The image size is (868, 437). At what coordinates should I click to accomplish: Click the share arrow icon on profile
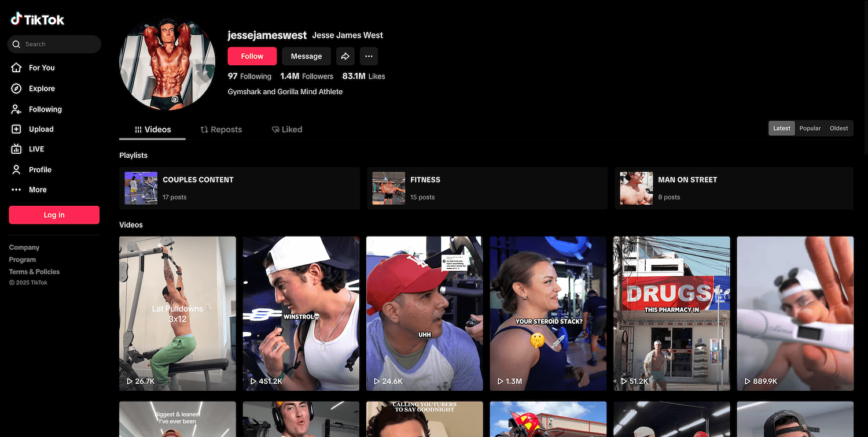tap(345, 56)
